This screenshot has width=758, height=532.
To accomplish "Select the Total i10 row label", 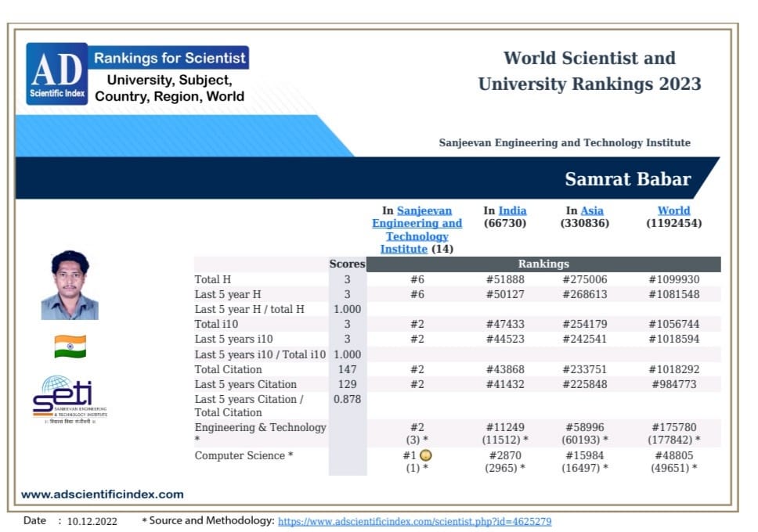I will tap(216, 324).
